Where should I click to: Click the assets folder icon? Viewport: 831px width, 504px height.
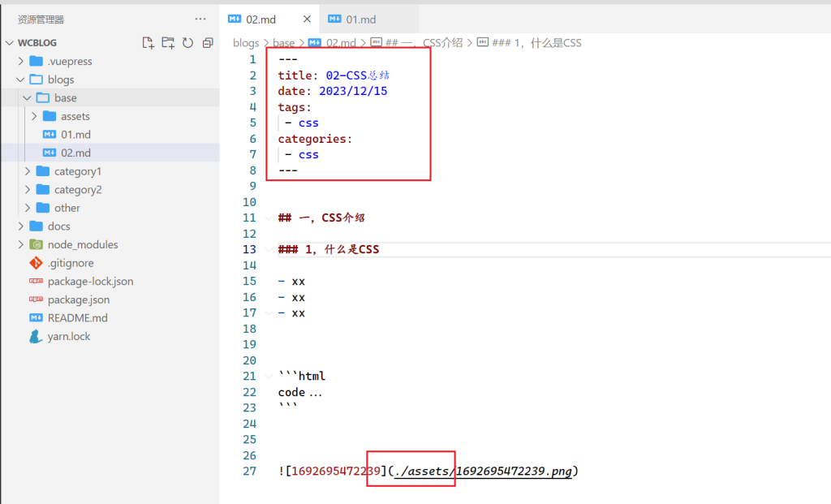click(x=50, y=116)
